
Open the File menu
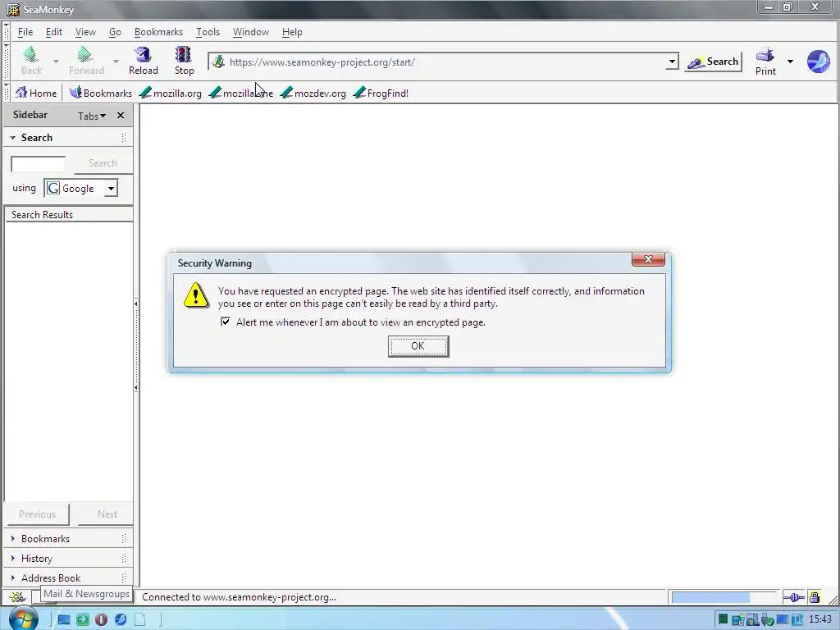click(x=25, y=32)
